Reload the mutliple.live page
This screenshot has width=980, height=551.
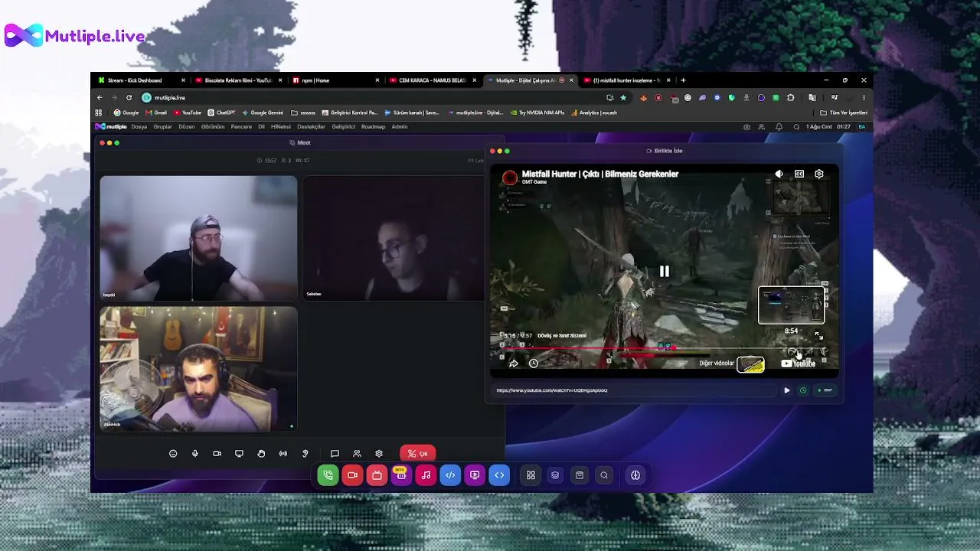coord(129,98)
